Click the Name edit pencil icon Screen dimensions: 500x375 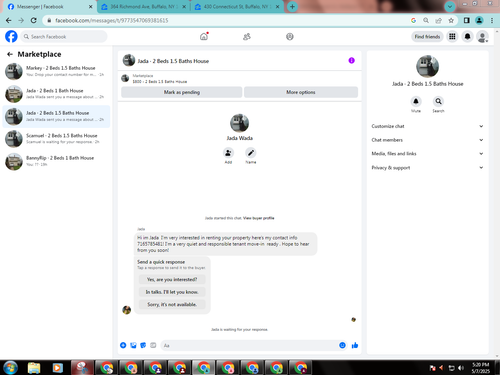[251, 153]
